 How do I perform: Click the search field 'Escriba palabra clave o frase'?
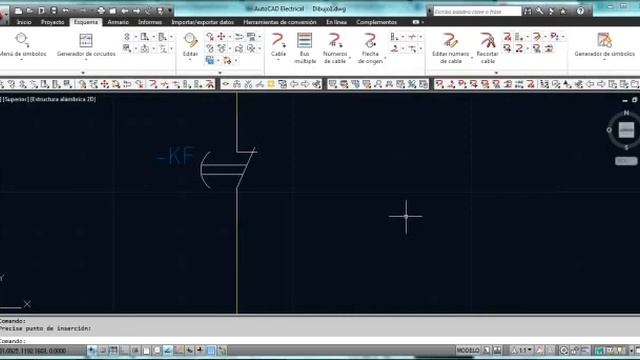pos(477,11)
